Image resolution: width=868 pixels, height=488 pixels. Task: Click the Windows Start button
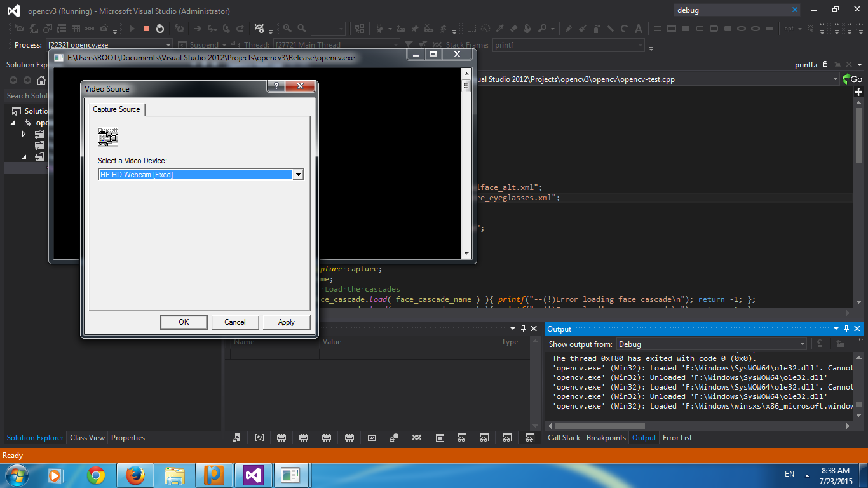(16, 475)
